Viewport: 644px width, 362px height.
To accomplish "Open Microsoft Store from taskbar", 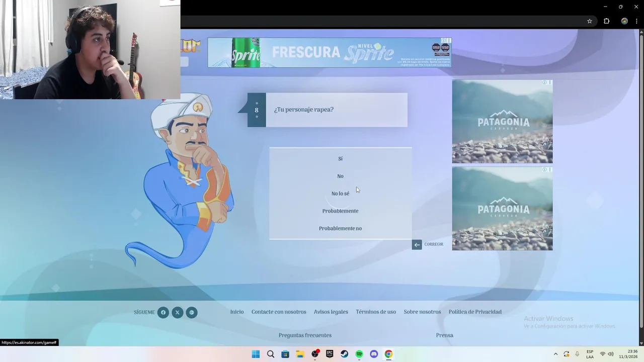I will click(x=285, y=354).
